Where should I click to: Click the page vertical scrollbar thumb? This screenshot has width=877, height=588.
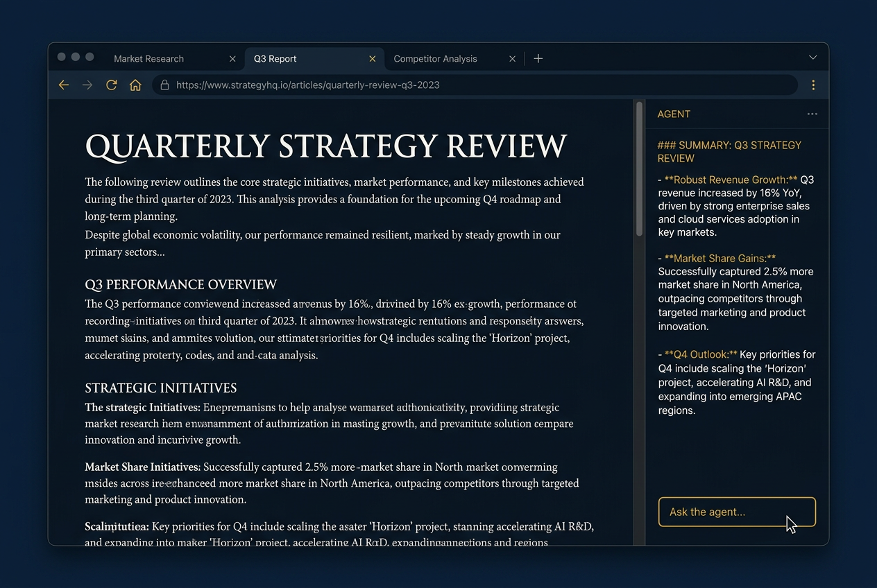tap(639, 170)
